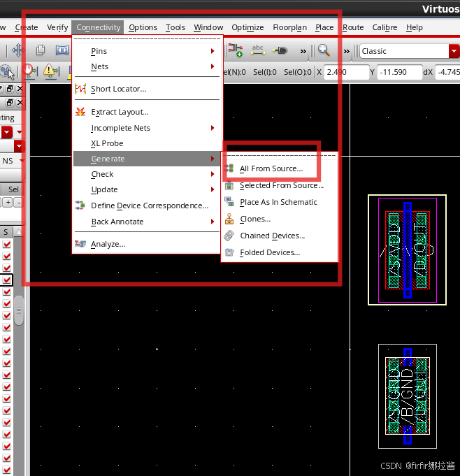Screen dimensions: 460x476
Task: Expand the Pins submenu arrow
Action: (x=213, y=51)
